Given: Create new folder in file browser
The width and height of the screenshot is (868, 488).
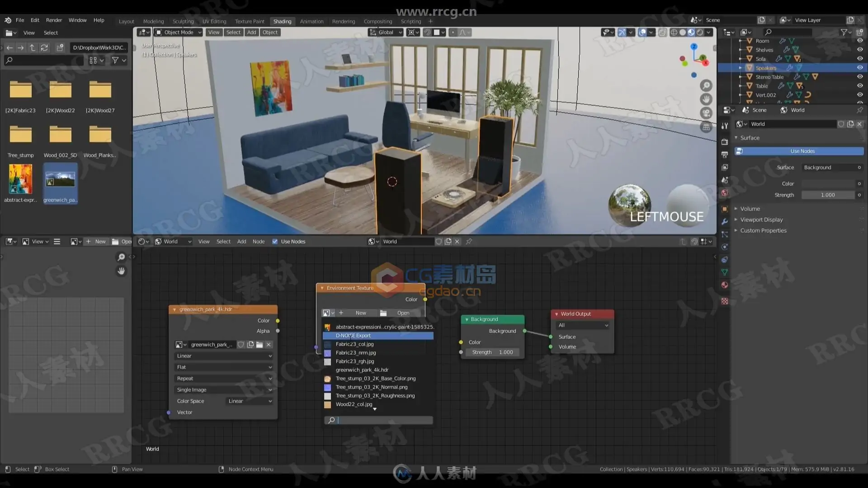Looking at the screenshot, I should click(60, 47).
